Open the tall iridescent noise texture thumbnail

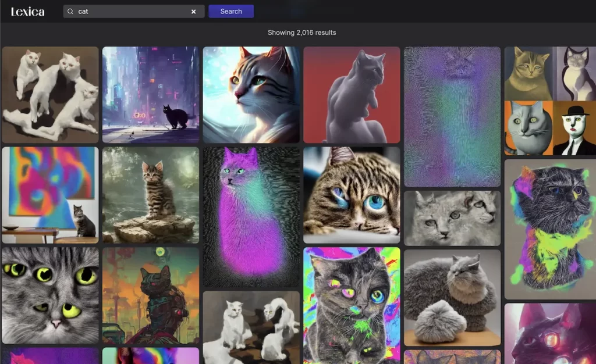(x=452, y=117)
